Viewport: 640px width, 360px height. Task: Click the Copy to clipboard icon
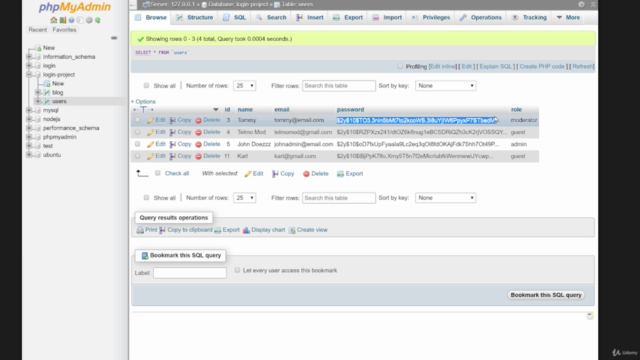tap(162, 230)
